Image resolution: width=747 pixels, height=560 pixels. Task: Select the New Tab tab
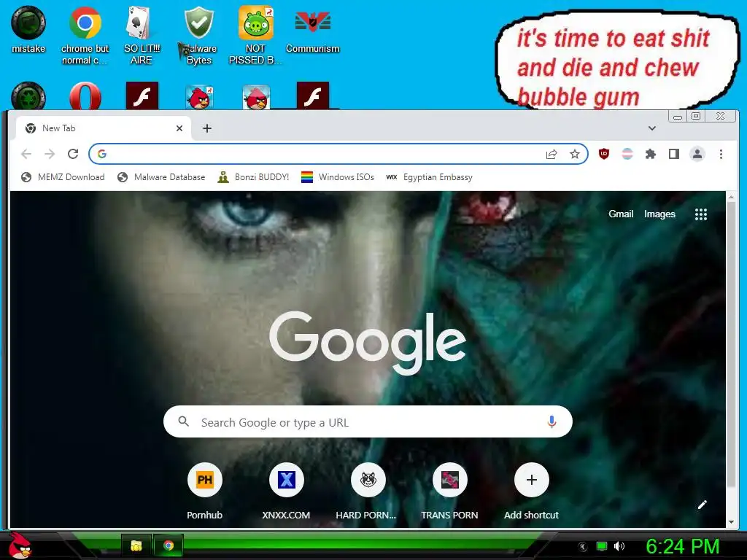pos(104,128)
